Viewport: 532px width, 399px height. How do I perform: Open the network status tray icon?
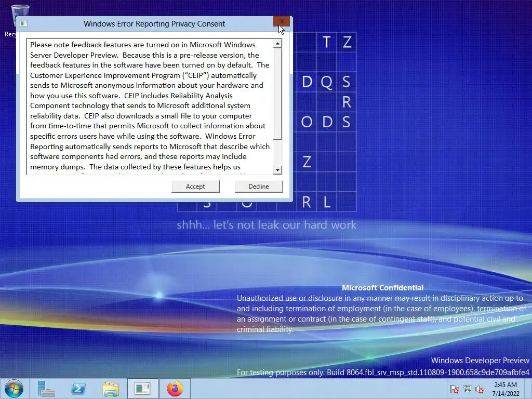click(467, 389)
